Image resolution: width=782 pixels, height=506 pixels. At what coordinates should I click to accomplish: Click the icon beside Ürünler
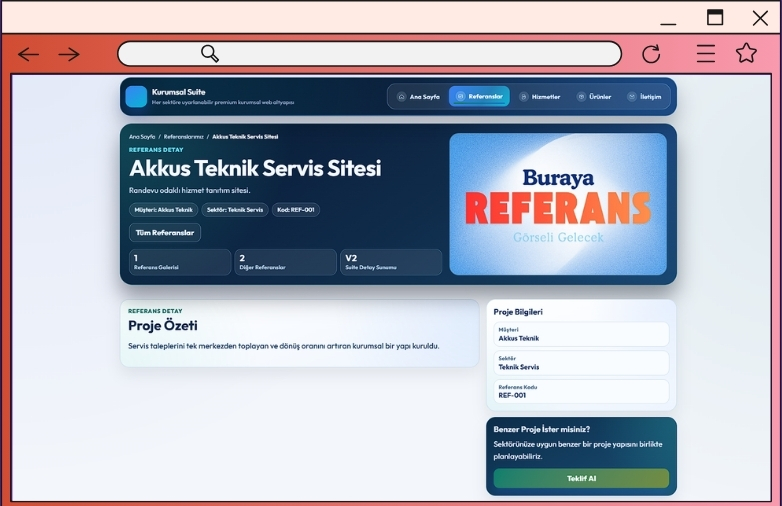click(x=581, y=97)
